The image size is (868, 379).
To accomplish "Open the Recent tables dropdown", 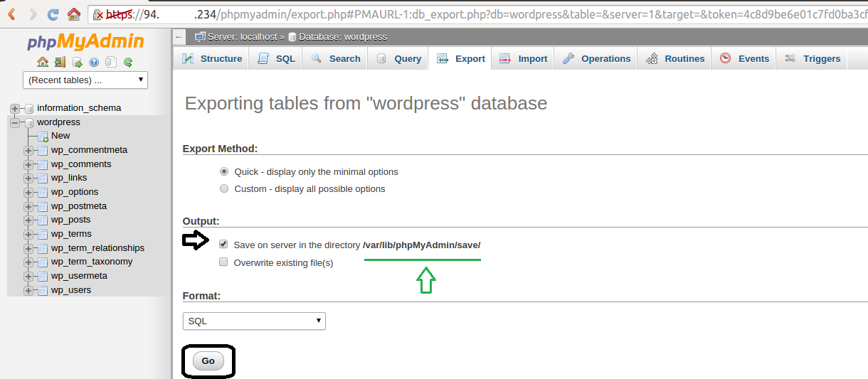I will [85, 80].
